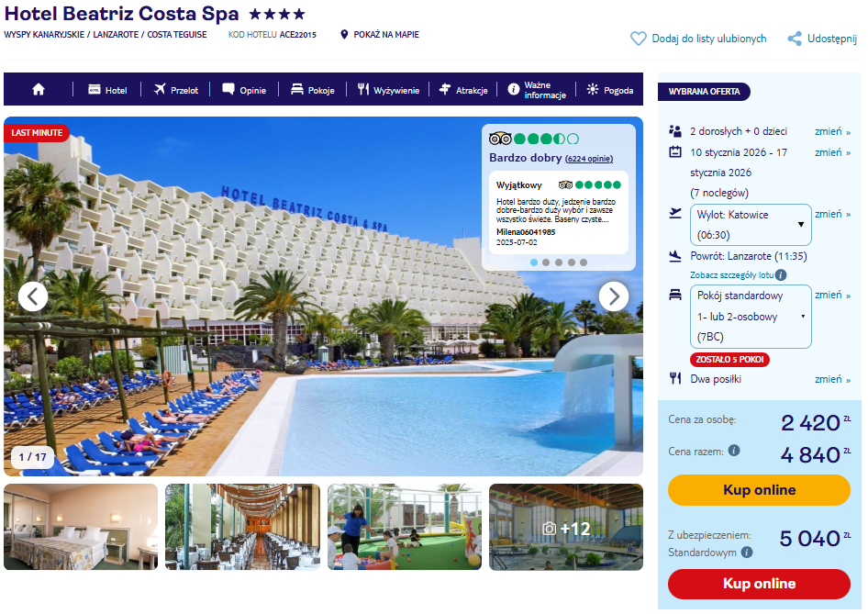
Task: Switch to the Pogoda tab
Action: [x=609, y=90]
